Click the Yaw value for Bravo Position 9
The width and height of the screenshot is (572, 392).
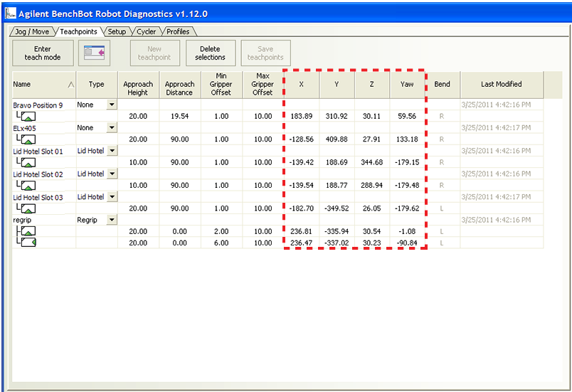[x=407, y=116]
